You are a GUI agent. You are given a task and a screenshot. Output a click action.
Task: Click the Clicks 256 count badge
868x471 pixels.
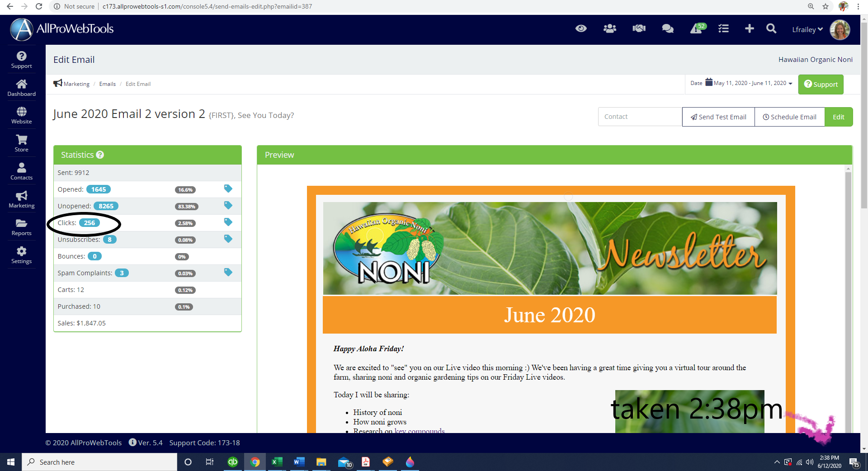[x=90, y=223]
